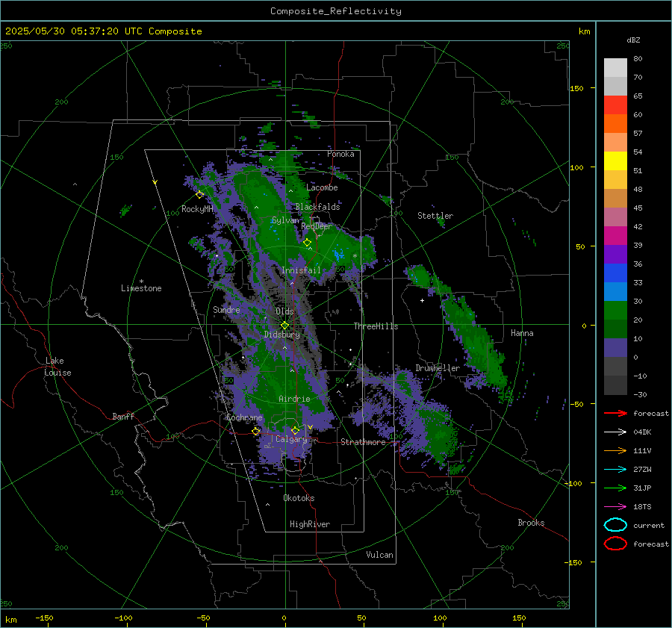Screen dimensions: 672x628
Task: Click the Drumheller city label
Action: pyautogui.click(x=438, y=368)
